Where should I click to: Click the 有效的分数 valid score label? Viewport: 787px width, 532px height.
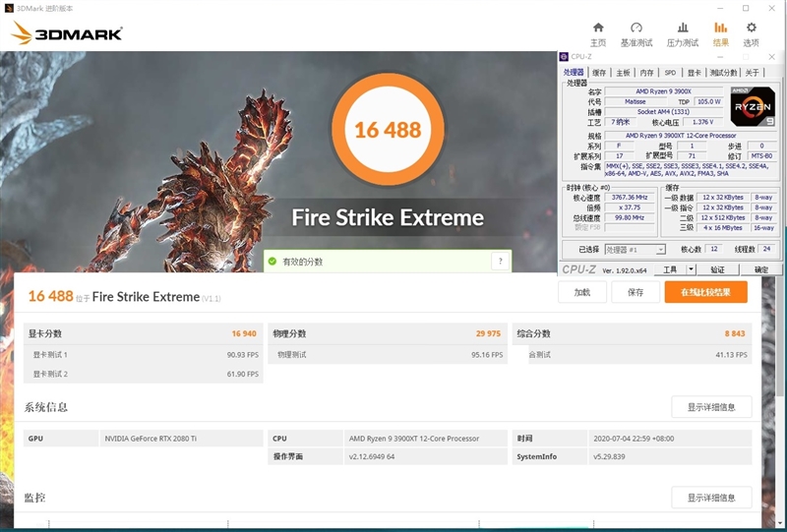coord(303,262)
